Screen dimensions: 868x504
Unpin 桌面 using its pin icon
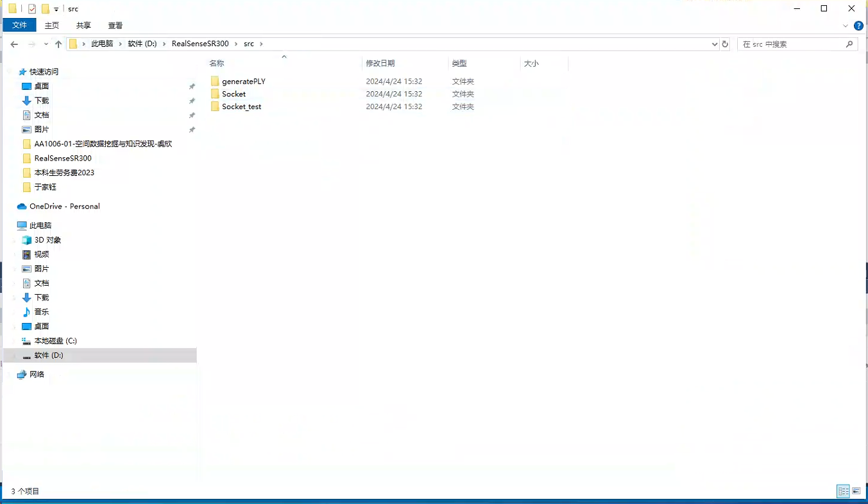pos(192,87)
